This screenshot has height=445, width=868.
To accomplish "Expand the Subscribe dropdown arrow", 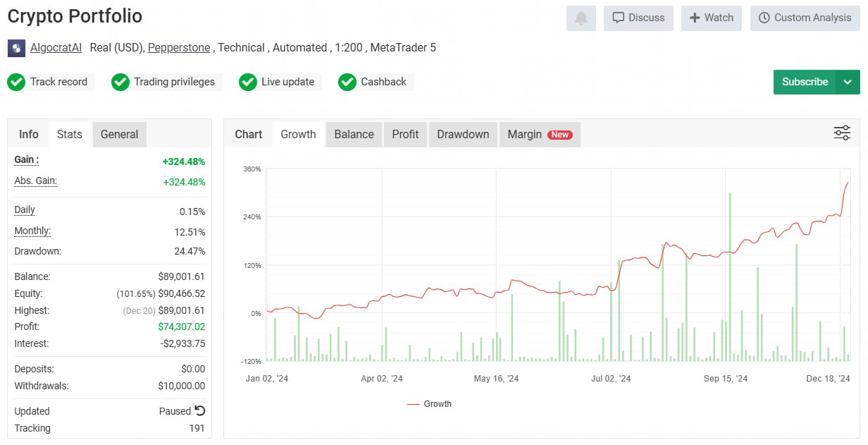I will [848, 82].
